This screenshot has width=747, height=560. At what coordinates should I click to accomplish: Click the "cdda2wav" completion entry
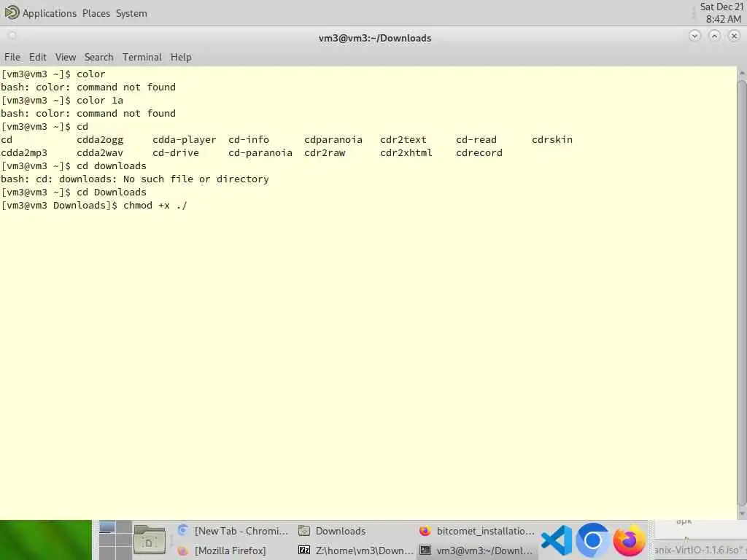coord(100,153)
